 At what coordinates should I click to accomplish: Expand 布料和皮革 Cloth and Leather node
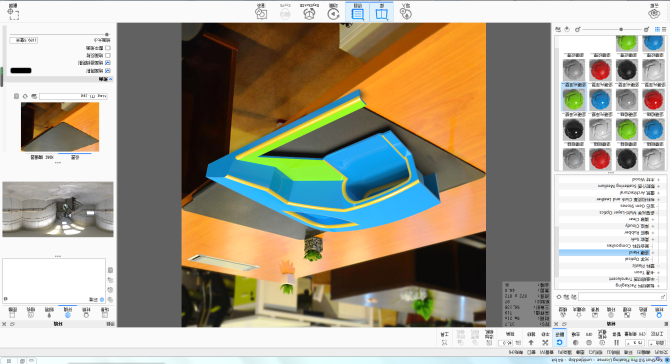click(658, 200)
